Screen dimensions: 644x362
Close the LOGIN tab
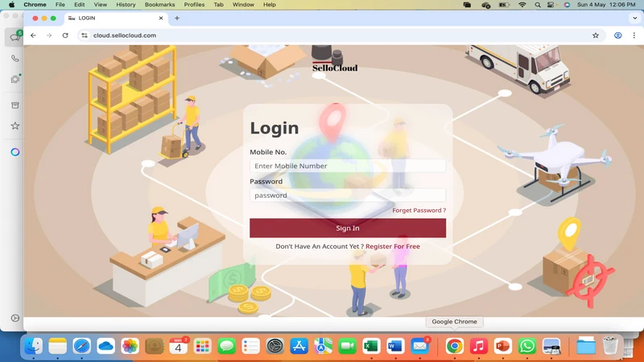point(161,18)
